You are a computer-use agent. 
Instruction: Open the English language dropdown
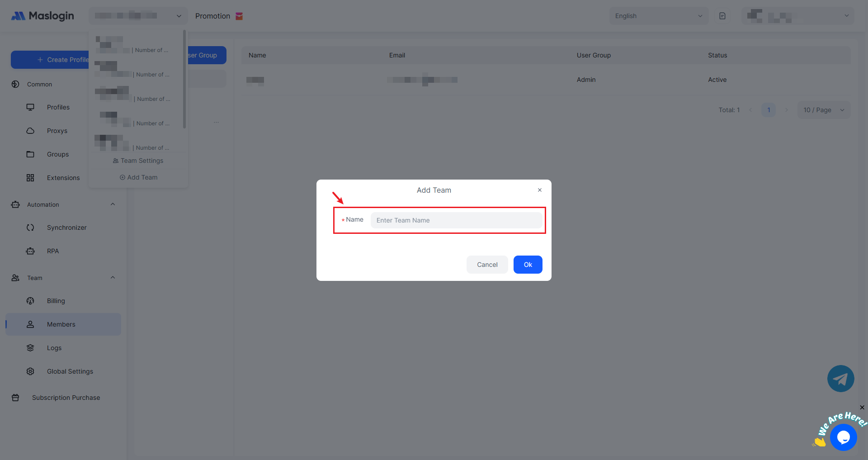tap(658, 16)
